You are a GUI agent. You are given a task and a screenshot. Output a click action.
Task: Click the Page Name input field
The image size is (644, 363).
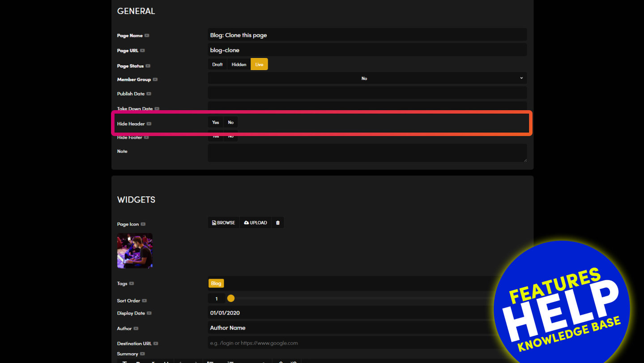(x=367, y=35)
